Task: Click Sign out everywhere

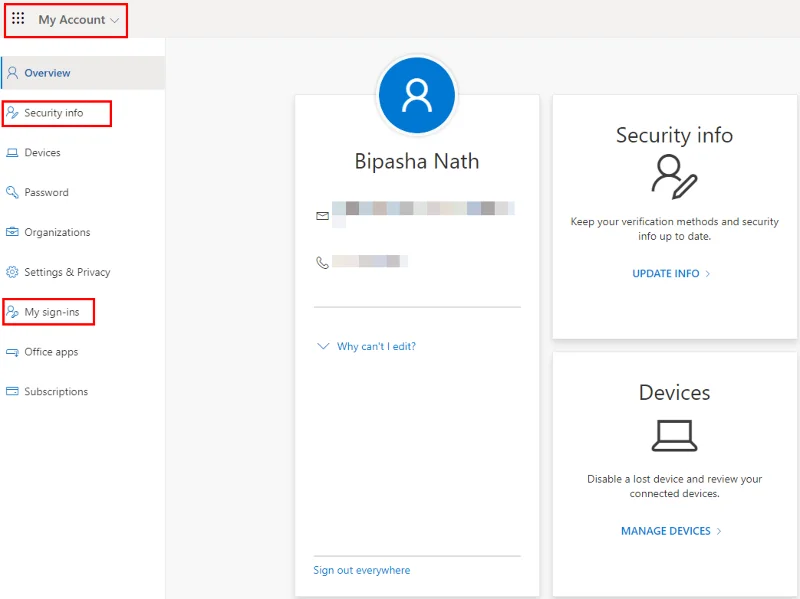Action: tap(361, 569)
